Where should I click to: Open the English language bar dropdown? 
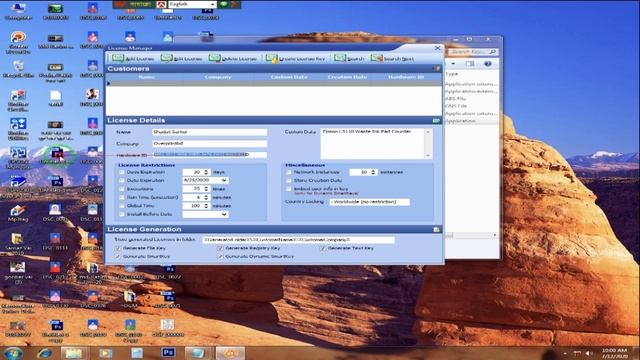[212, 4]
